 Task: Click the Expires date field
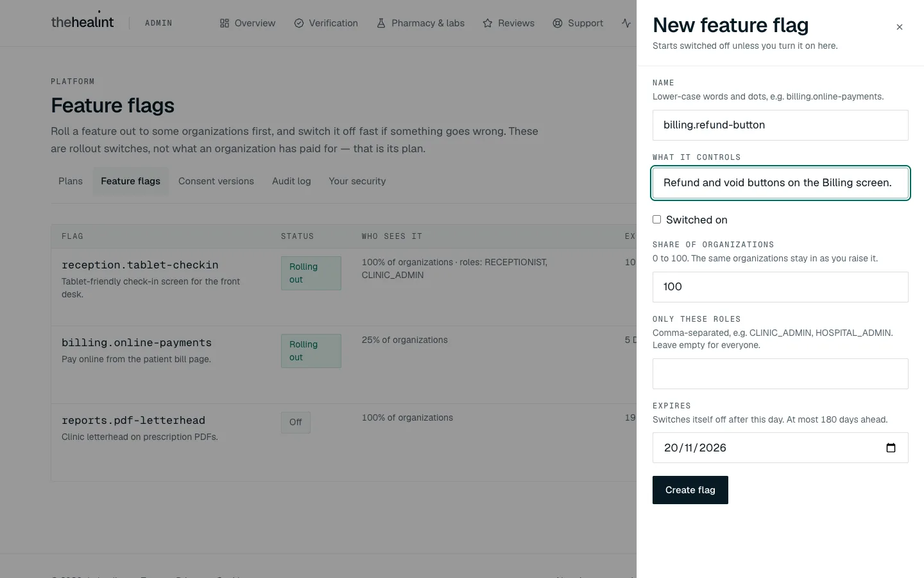click(x=780, y=448)
